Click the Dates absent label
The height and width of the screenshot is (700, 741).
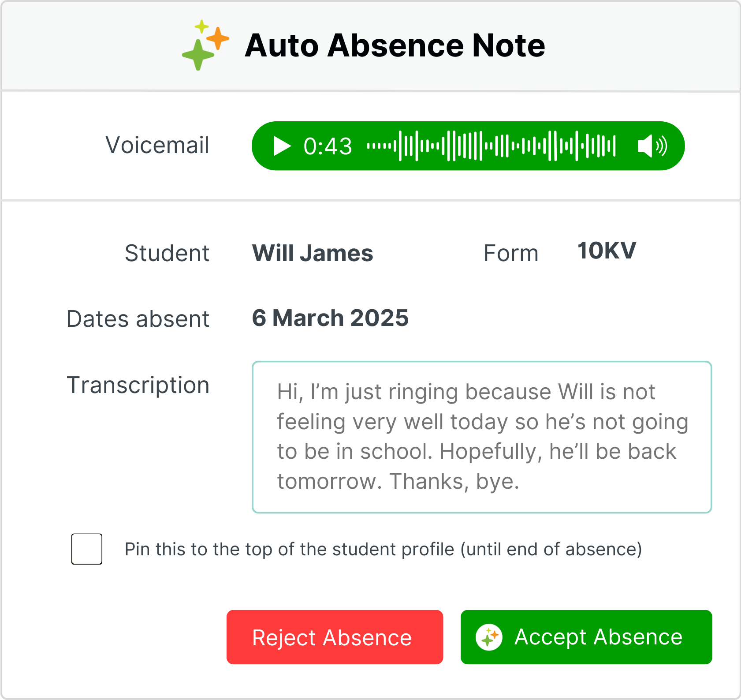138,319
